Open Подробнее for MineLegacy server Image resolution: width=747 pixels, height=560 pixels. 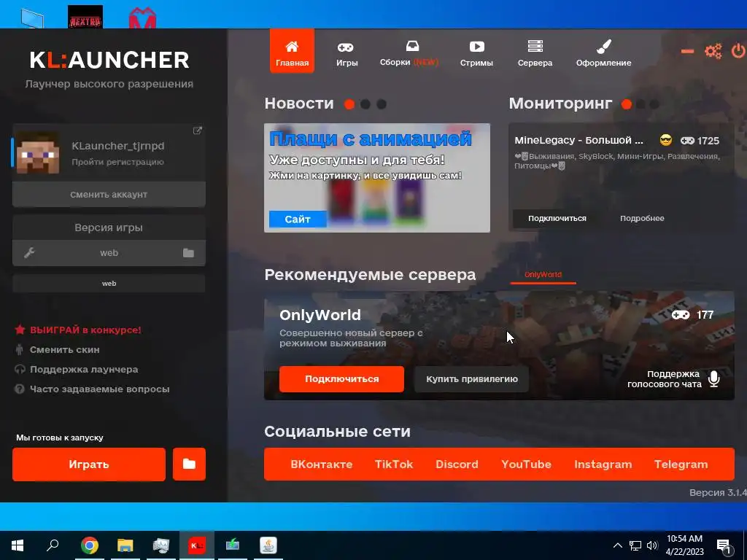(642, 219)
